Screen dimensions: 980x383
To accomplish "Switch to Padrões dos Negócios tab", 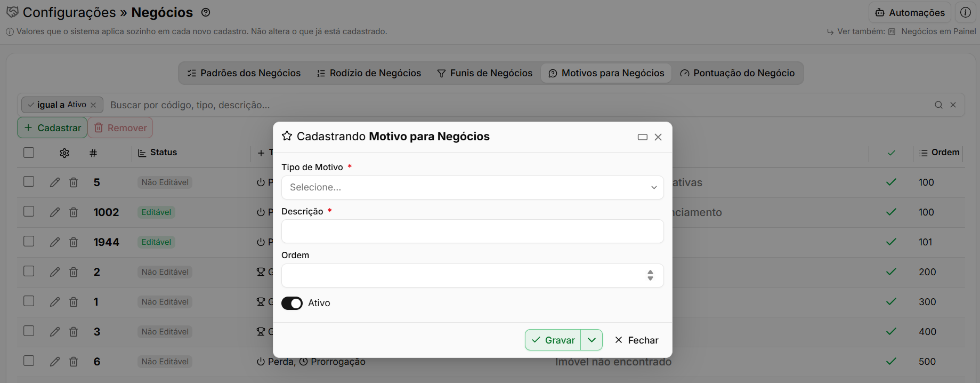I will pyautogui.click(x=244, y=73).
